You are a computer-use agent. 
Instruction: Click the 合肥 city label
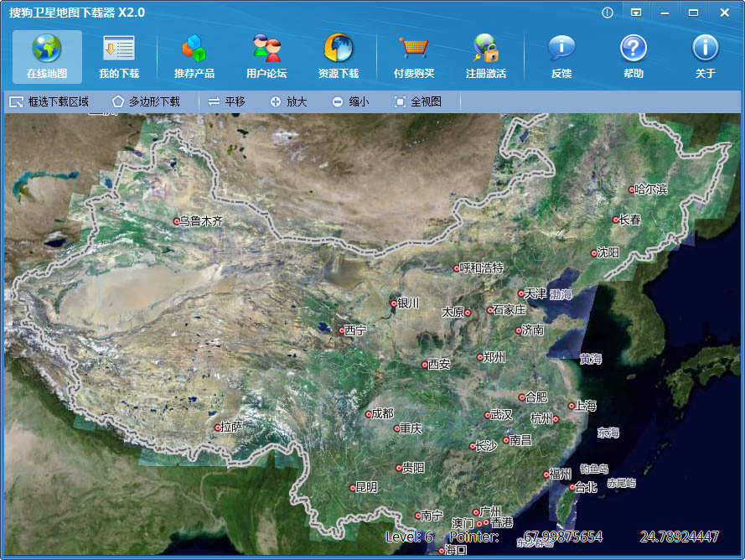pyautogui.click(x=536, y=397)
